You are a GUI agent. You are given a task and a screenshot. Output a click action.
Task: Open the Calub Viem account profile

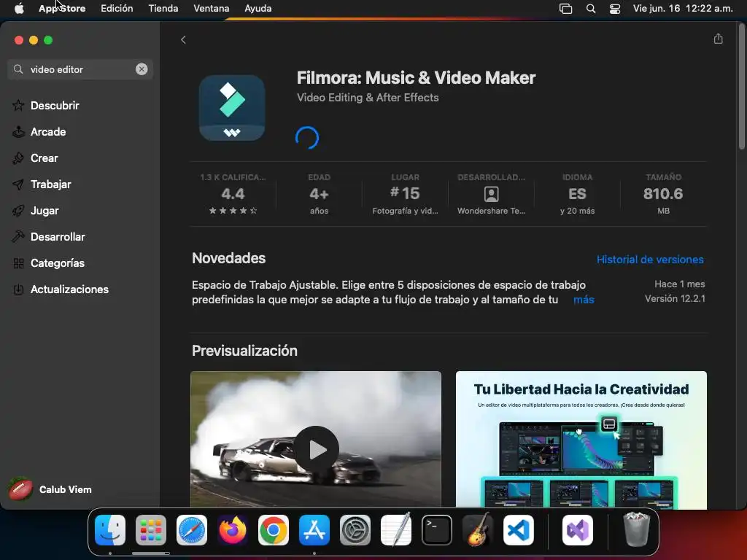(x=50, y=489)
